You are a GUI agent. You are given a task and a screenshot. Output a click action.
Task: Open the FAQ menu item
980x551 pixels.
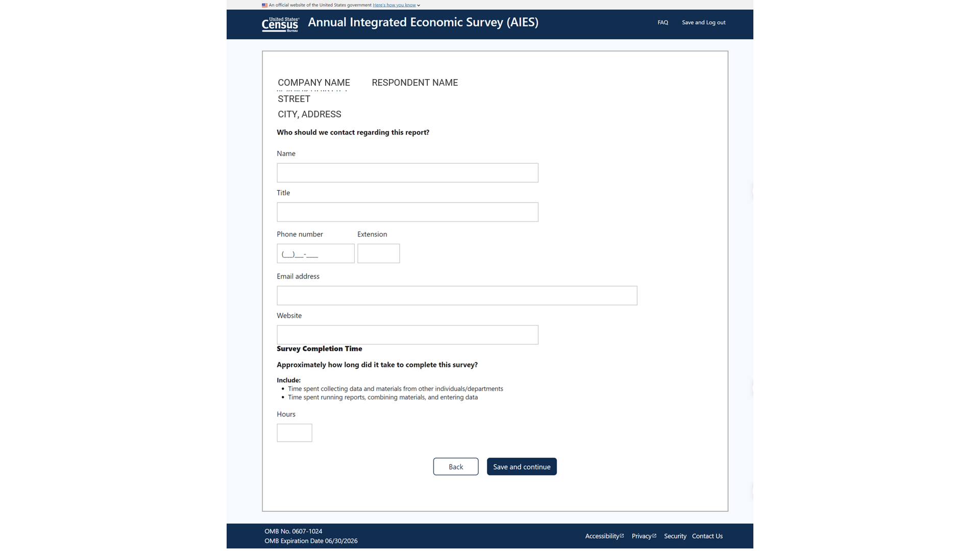click(663, 22)
